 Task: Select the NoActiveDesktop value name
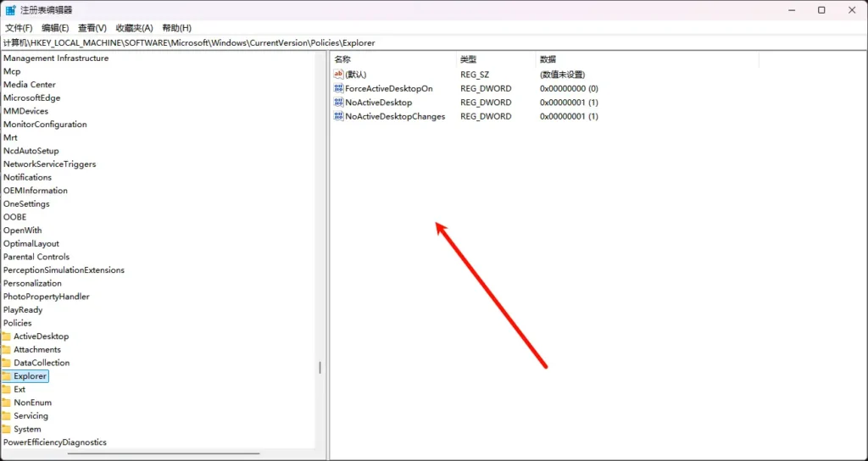tap(378, 103)
